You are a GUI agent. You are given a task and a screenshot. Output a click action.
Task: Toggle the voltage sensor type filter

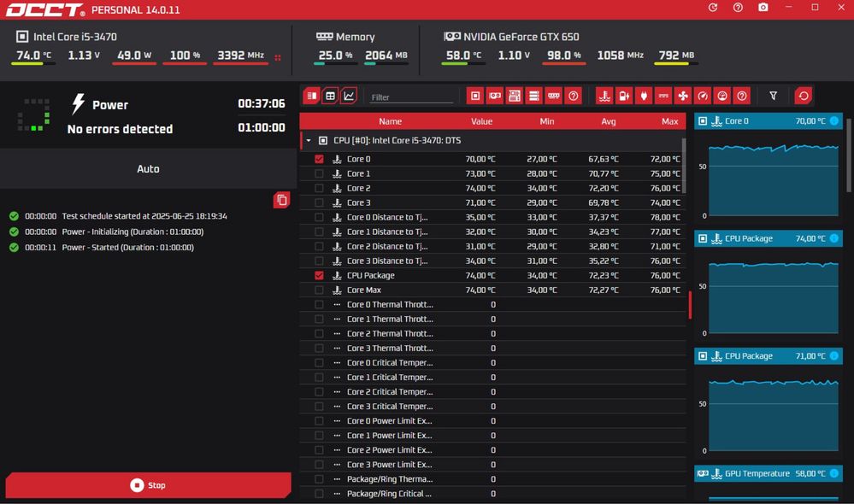click(624, 97)
